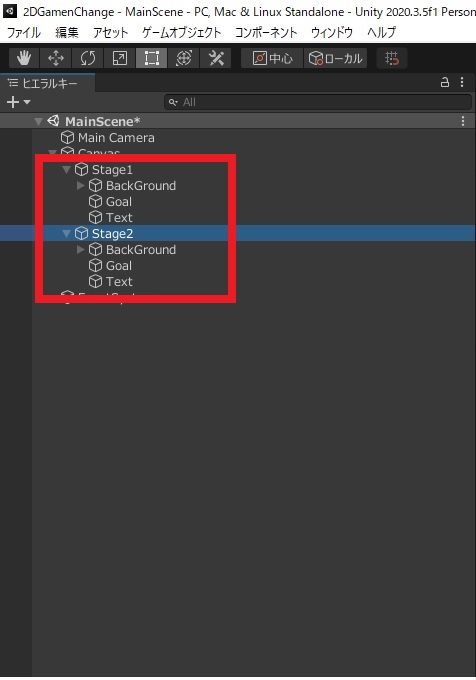
Task: Toggle the Hierarchy panel lock icon
Action: coord(445,82)
